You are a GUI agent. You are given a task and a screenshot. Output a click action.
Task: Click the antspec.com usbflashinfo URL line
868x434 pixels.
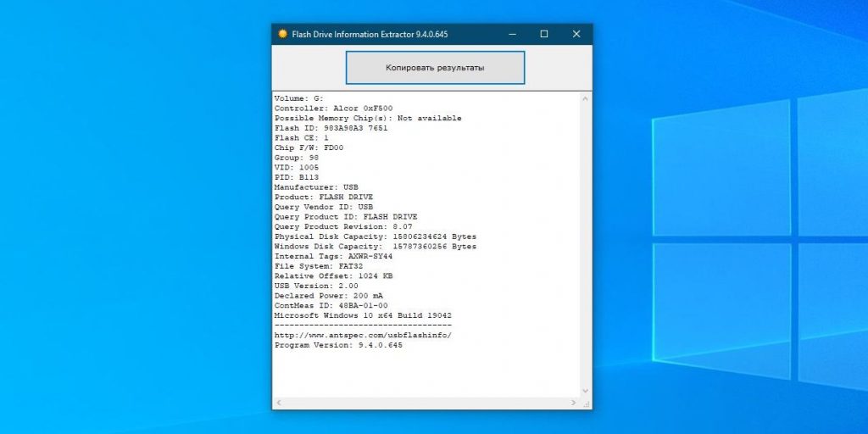(363, 335)
